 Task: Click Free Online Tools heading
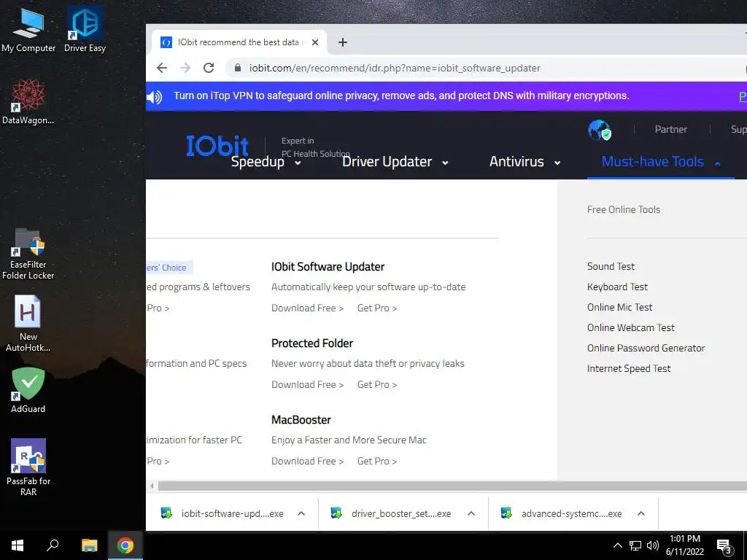point(624,209)
